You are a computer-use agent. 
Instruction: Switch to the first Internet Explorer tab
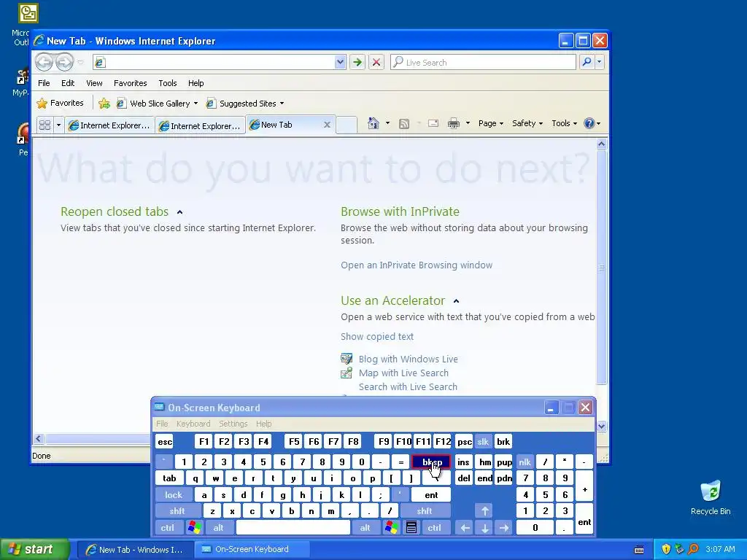click(109, 125)
